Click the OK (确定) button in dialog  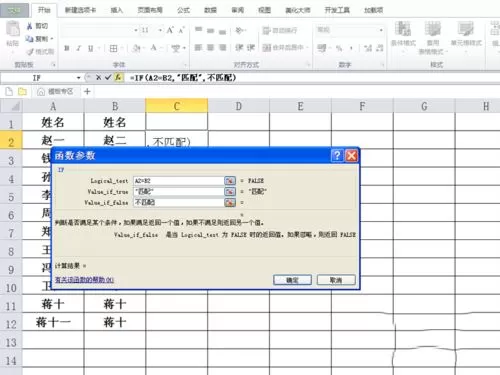[x=292, y=280]
